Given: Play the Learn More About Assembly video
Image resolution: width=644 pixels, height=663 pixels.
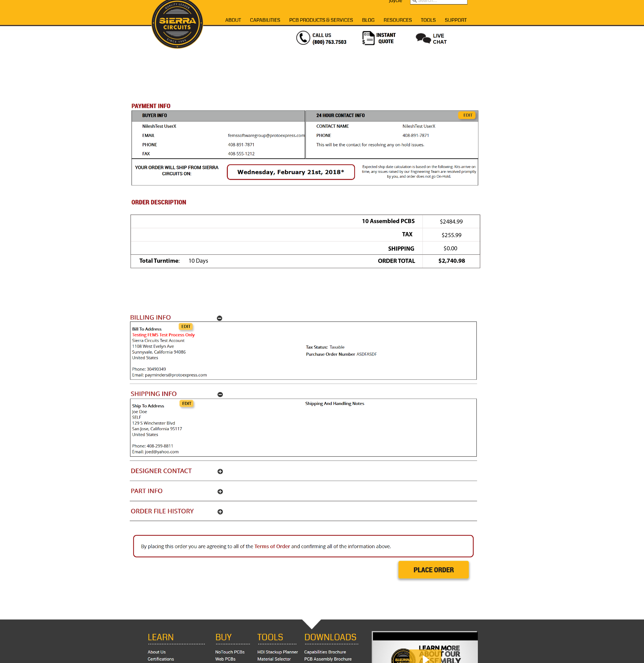Looking at the screenshot, I should tap(425, 658).
